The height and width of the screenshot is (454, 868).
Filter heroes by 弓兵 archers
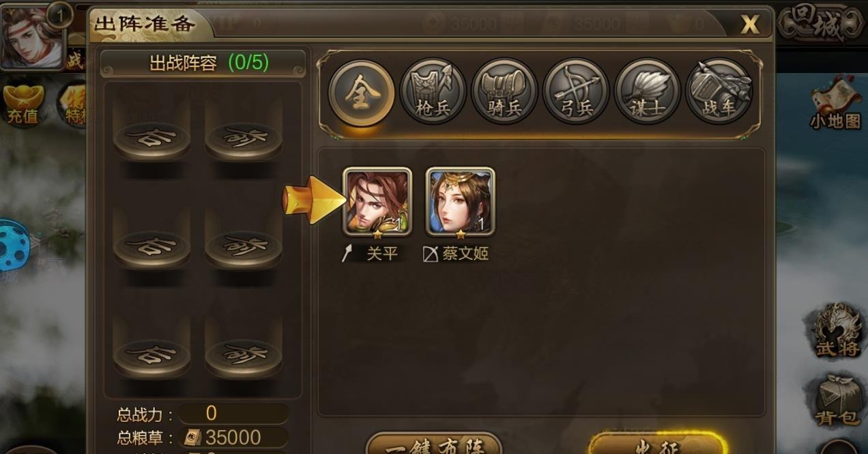pyautogui.click(x=576, y=91)
